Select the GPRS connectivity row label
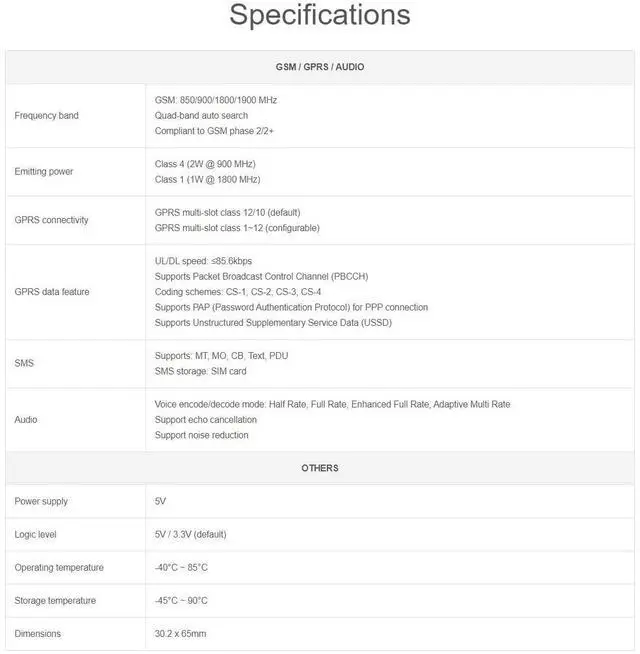The height and width of the screenshot is (654, 640). click(52, 220)
